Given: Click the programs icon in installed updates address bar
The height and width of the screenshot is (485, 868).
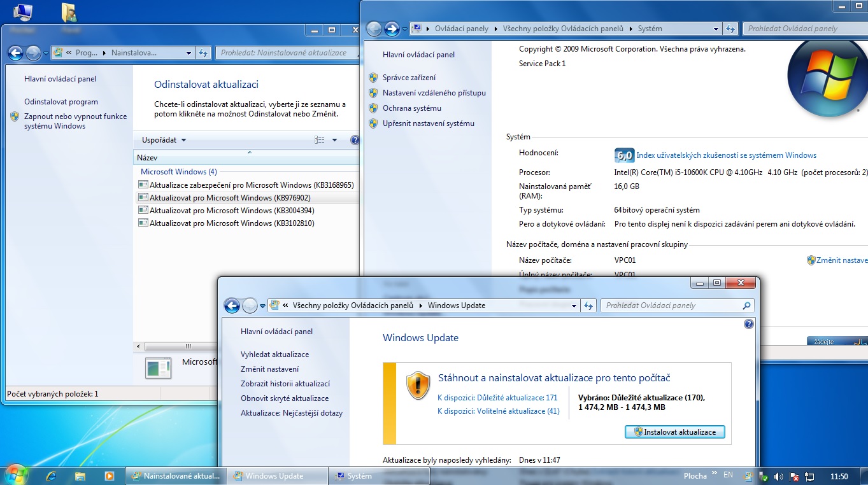Looking at the screenshot, I should (58, 53).
